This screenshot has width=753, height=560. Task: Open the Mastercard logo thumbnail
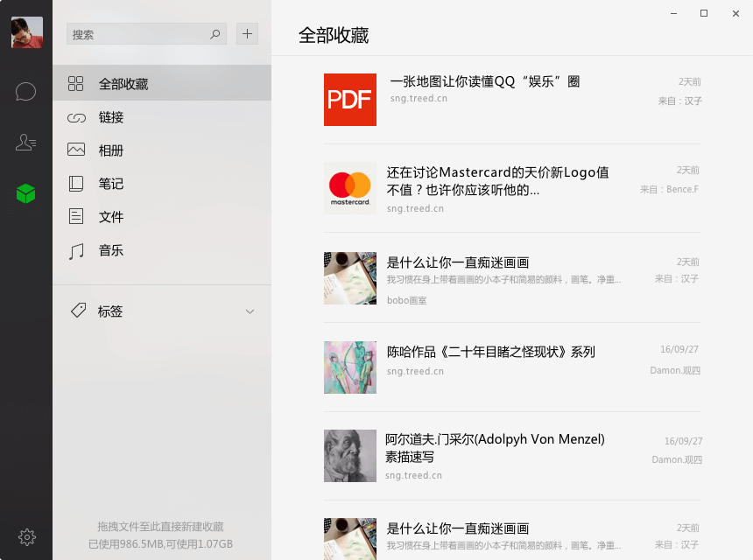[350, 188]
